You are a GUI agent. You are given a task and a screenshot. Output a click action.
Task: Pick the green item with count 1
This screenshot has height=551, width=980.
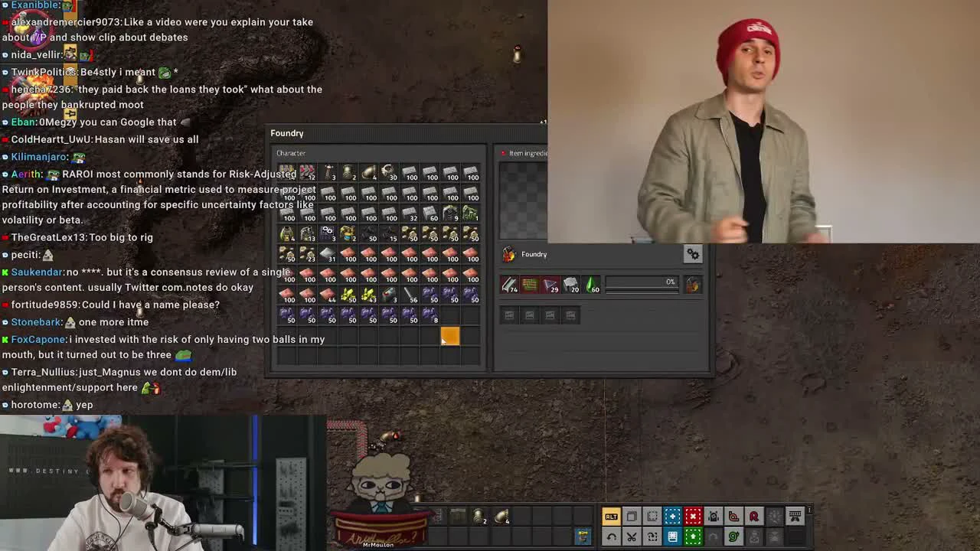pyautogui.click(x=471, y=214)
